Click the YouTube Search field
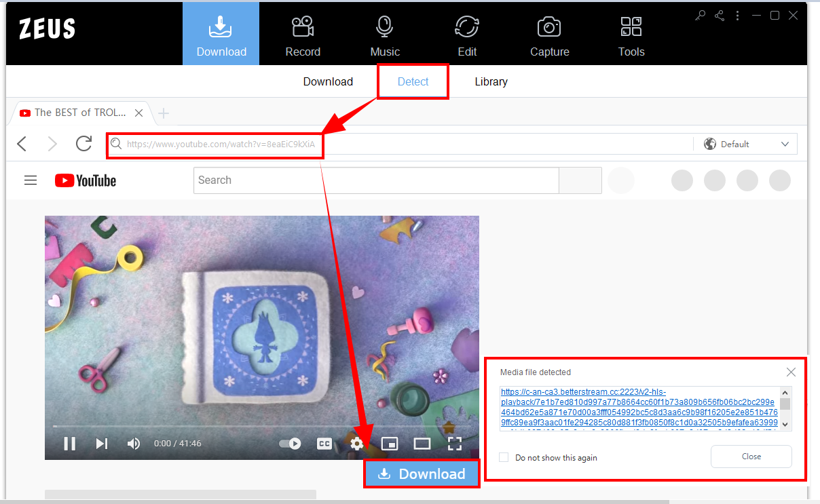The width and height of the screenshot is (820, 504). tap(376, 180)
